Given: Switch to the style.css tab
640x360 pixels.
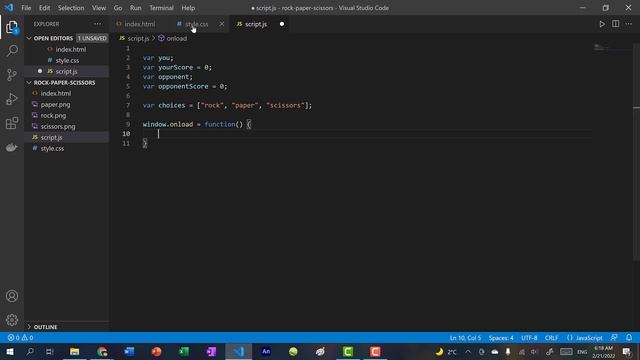Looking at the screenshot, I should tap(197, 24).
